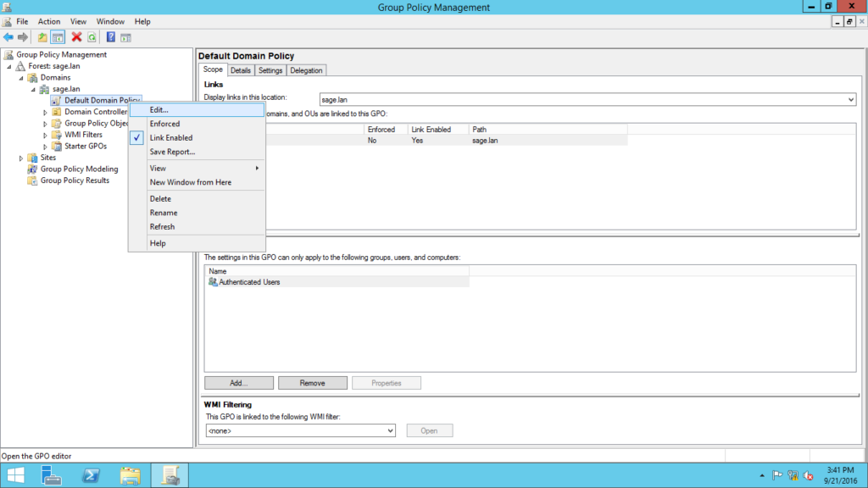Viewport: 868px width, 488px height.
Task: Open the Windows Start button
Action: pos(15,475)
